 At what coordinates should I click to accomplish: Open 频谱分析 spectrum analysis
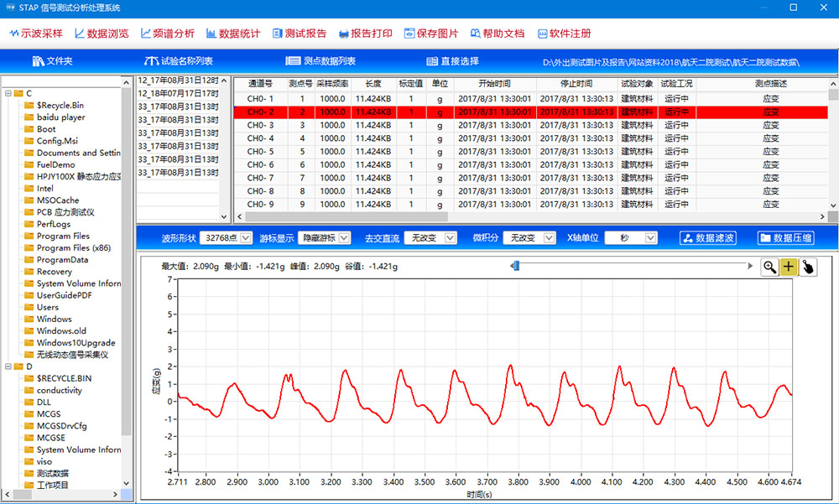click(168, 34)
